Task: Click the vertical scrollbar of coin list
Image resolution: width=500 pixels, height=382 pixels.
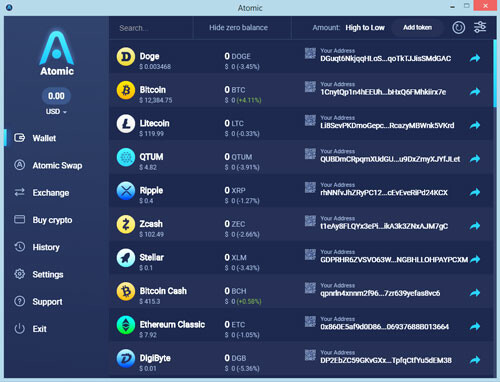Action: click(495, 74)
